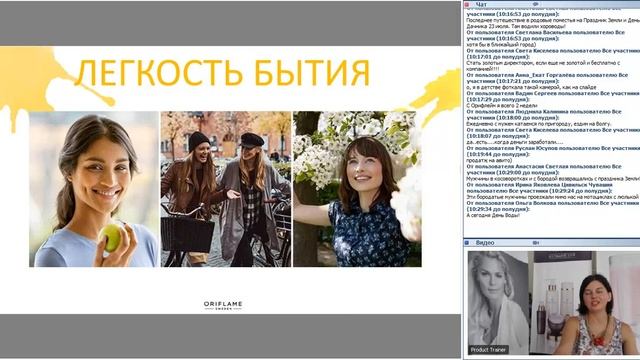640x360 pixels.
Task: Select message 'Стать золотым директором'
Action: click(x=543, y=66)
